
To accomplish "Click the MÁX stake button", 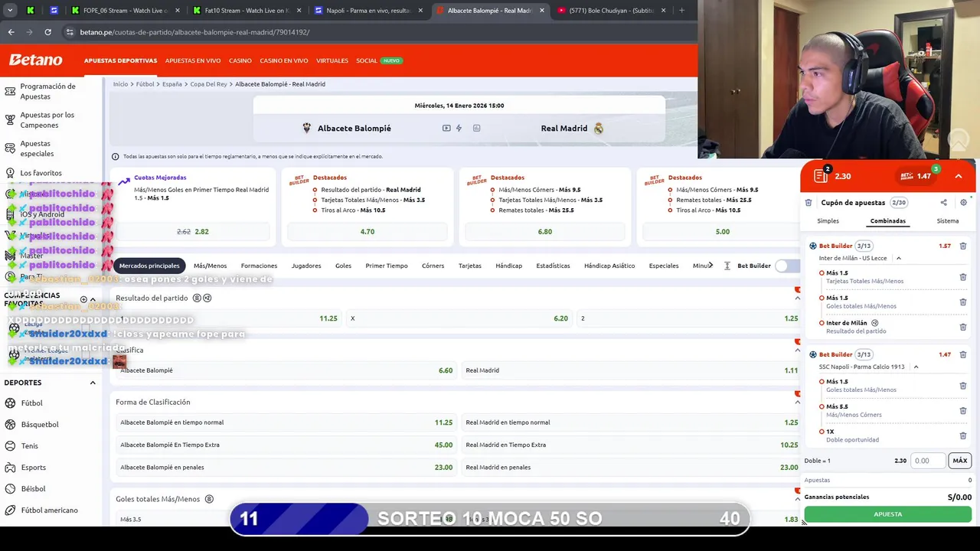I will click(x=960, y=461).
